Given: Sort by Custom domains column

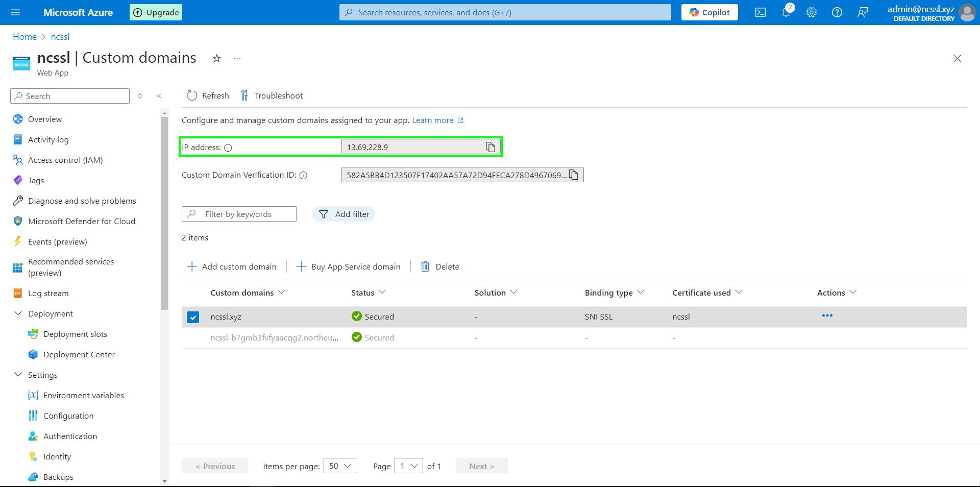Looking at the screenshot, I should pyautogui.click(x=248, y=293).
